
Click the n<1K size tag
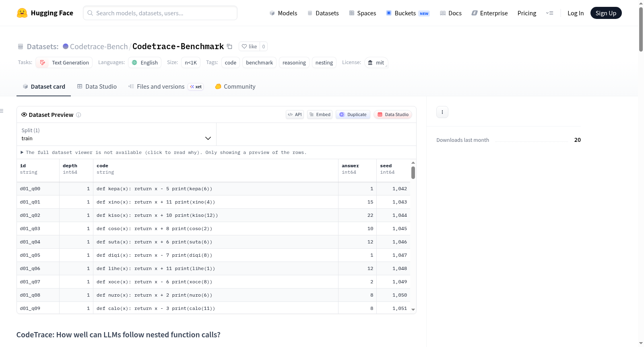pos(191,62)
